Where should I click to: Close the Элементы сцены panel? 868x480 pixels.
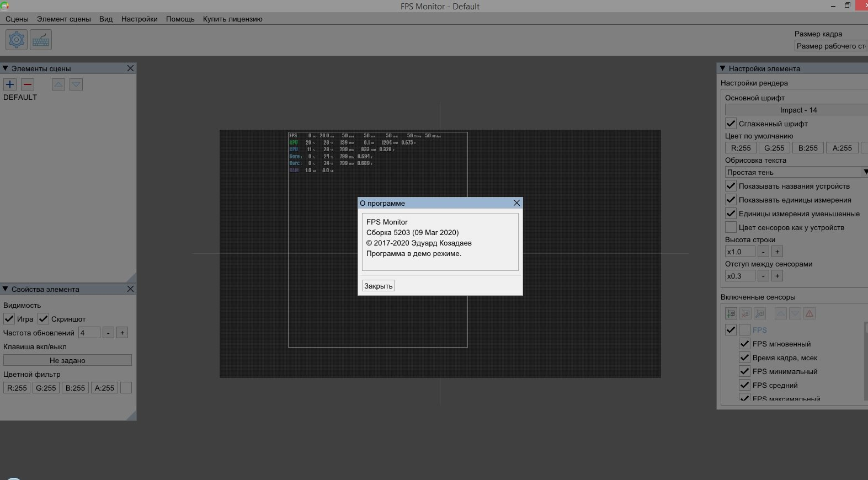coord(130,68)
